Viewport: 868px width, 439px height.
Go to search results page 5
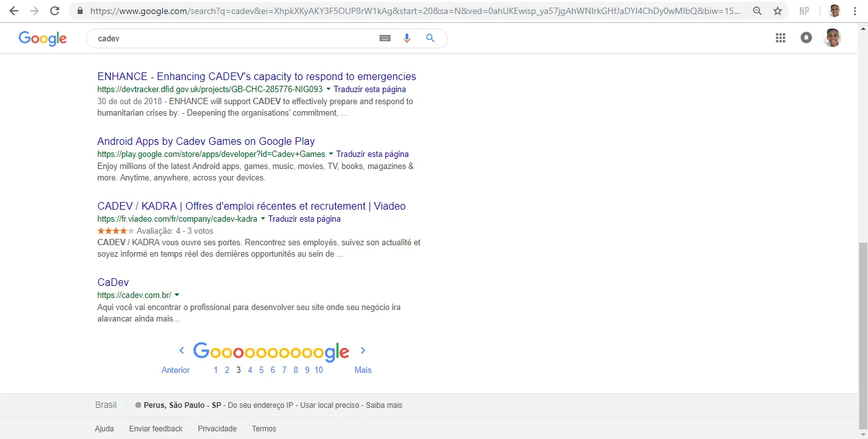click(x=261, y=370)
